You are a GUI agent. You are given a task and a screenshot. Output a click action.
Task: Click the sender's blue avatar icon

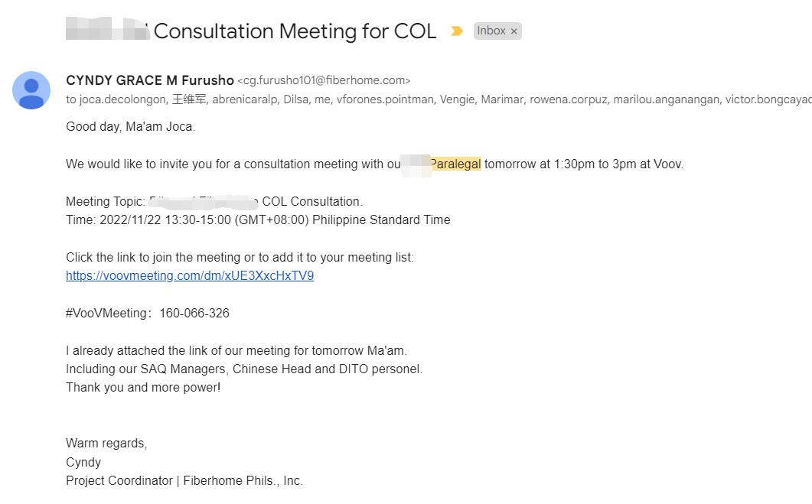pyautogui.click(x=31, y=90)
